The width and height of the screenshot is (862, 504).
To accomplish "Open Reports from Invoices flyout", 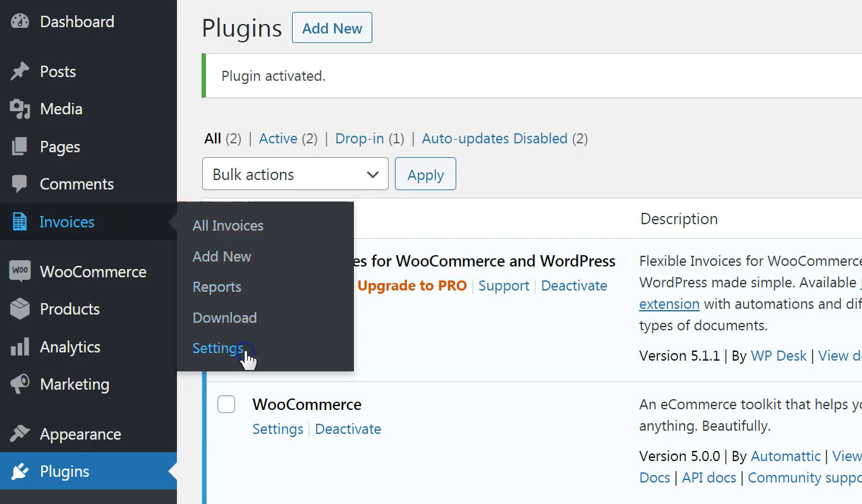I will pyautogui.click(x=217, y=287).
